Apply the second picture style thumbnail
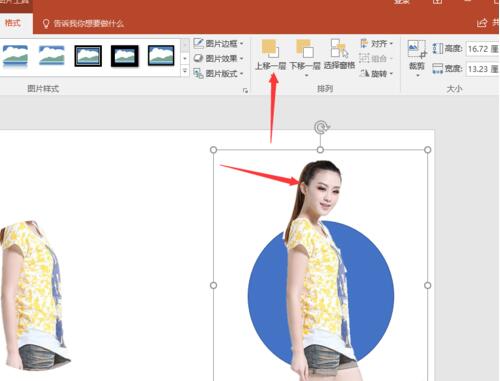The width and height of the screenshot is (500, 381). click(x=52, y=56)
